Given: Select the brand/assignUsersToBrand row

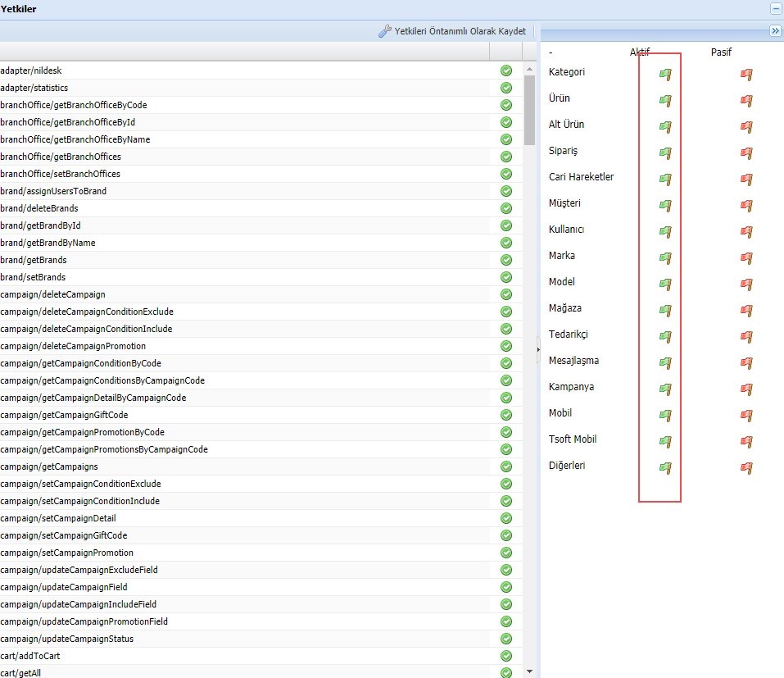Looking at the screenshot, I should click(261, 191).
